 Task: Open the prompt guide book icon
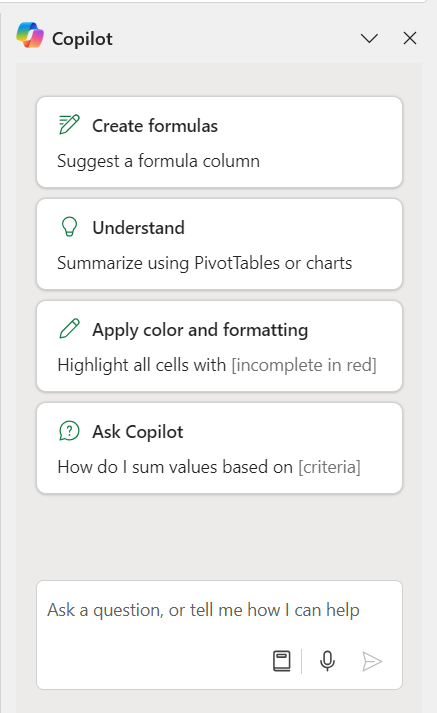point(281,661)
